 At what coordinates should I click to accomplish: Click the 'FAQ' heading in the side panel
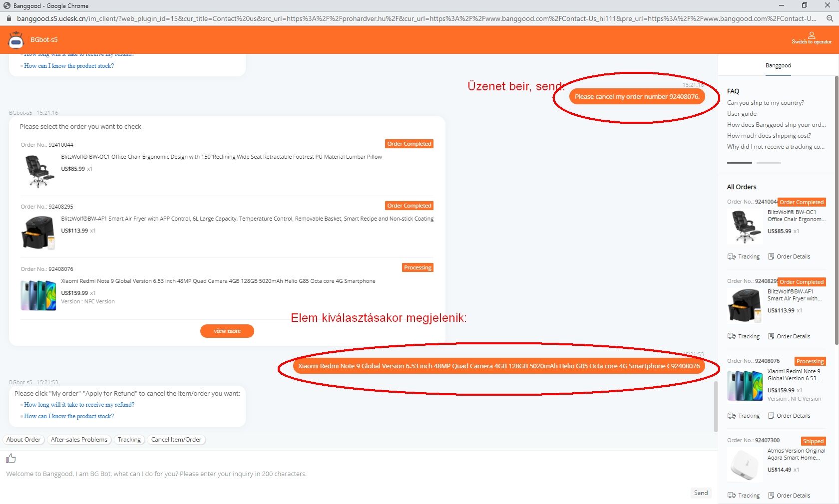click(x=733, y=91)
